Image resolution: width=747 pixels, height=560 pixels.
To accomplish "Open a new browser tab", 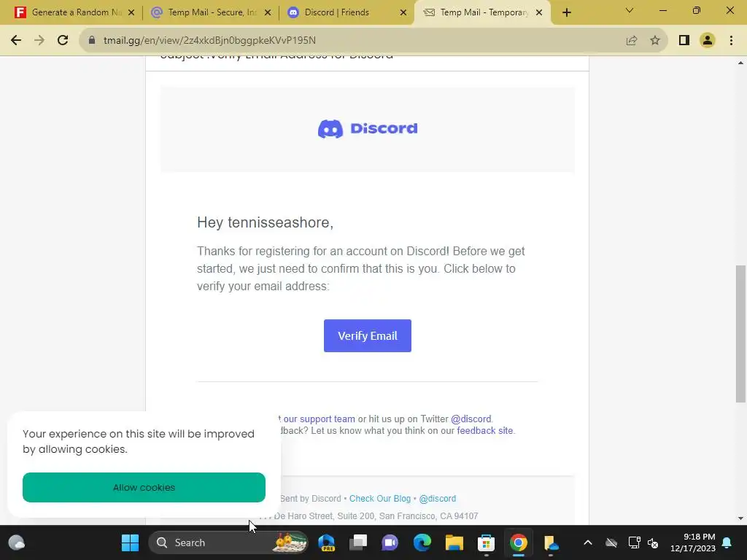I will pos(566,12).
